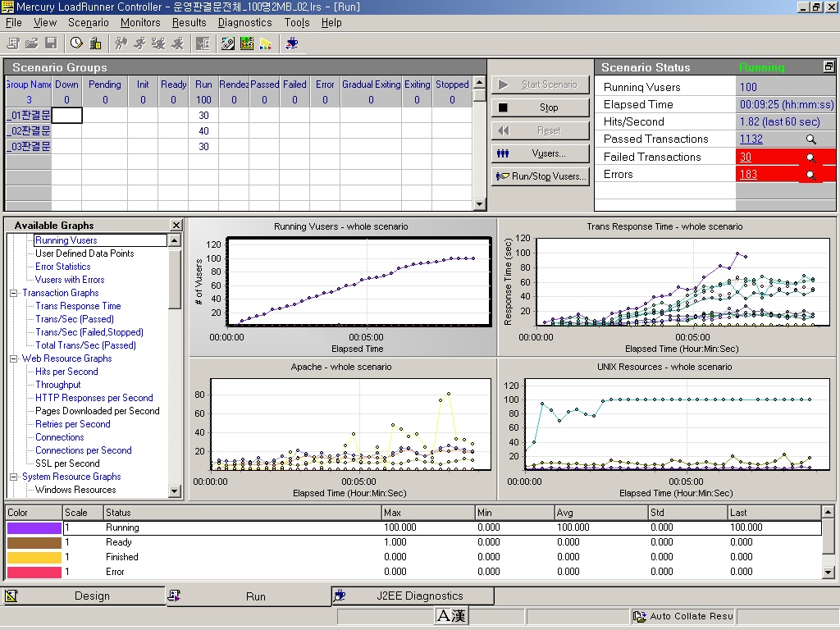Switch to the J2EE Diagnostics tab
Image resolution: width=840 pixels, height=630 pixels.
tap(413, 596)
